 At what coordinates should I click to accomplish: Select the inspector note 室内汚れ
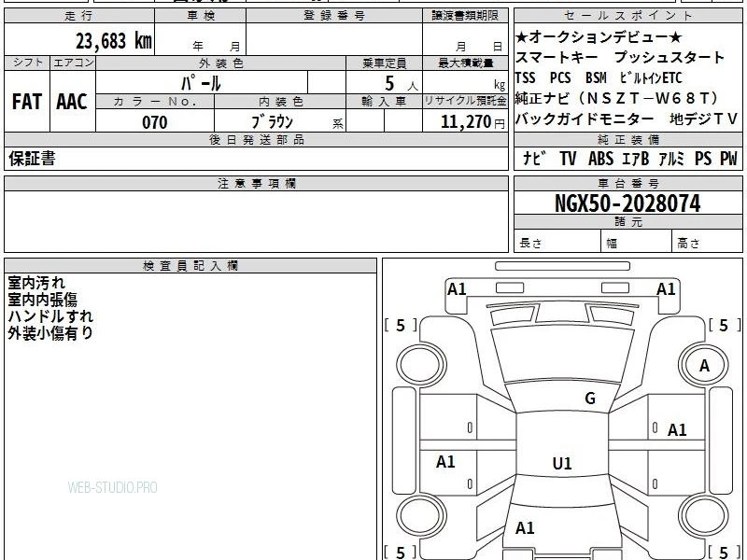click(x=36, y=283)
